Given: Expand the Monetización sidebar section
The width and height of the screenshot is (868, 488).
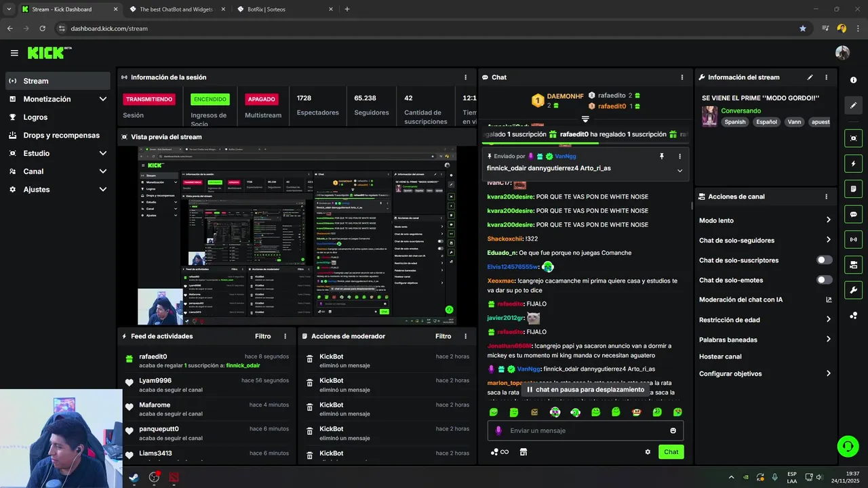Looking at the screenshot, I should pos(103,99).
